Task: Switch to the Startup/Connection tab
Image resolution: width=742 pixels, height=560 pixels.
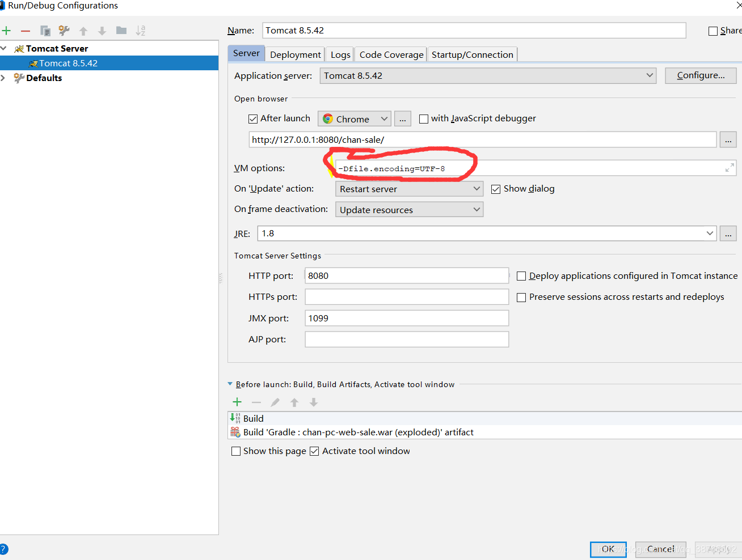Action: coord(473,54)
